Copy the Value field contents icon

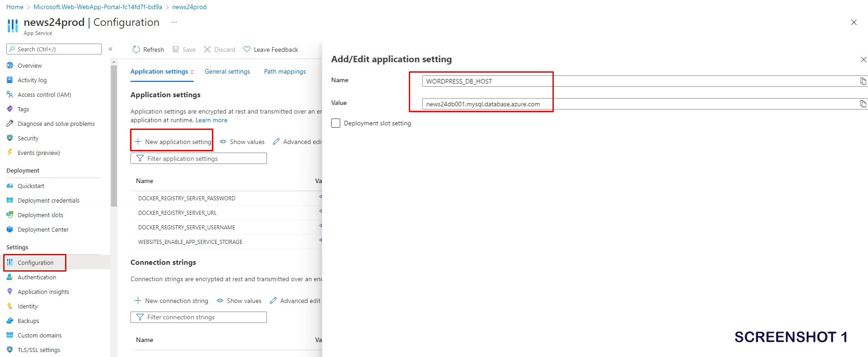pos(863,104)
